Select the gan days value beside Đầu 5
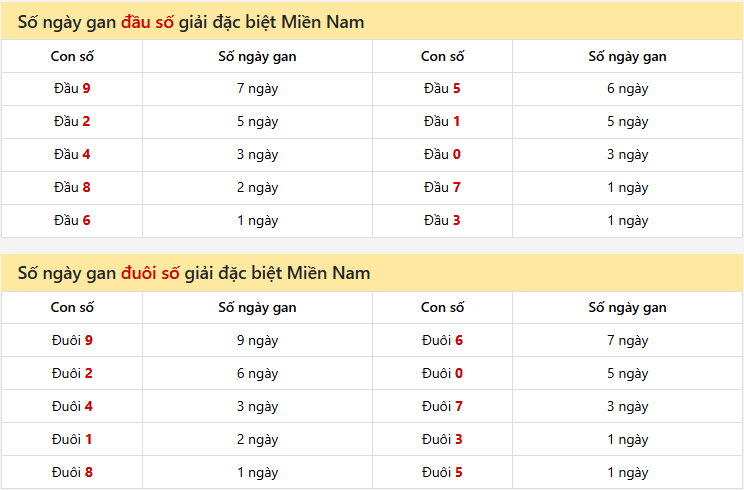 coord(627,89)
